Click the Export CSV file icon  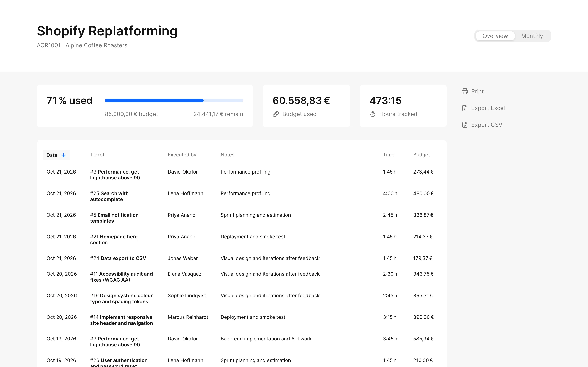point(464,125)
